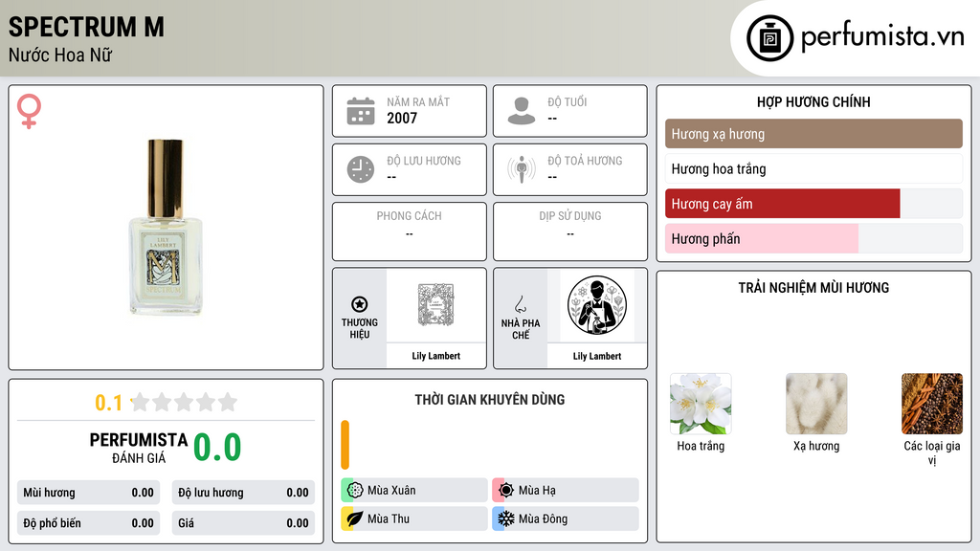Click the Lily Lambert perfumer name link

[597, 356]
